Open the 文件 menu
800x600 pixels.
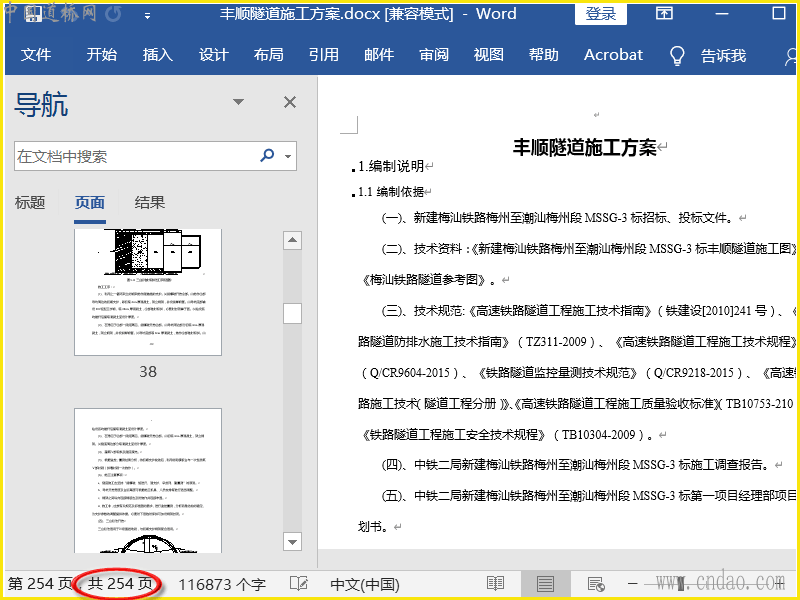point(36,55)
